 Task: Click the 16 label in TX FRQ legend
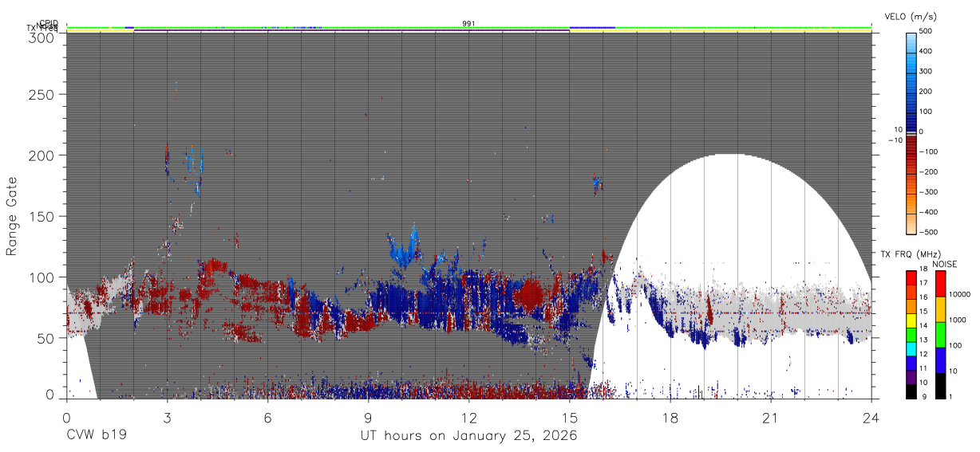[925, 297]
